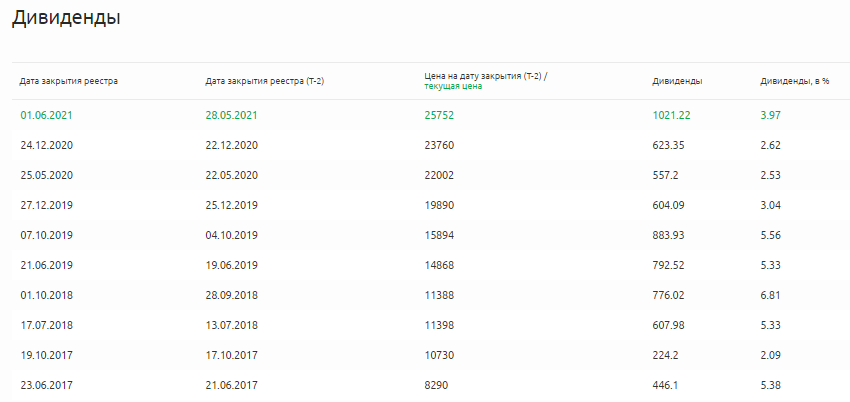The image size is (850, 402).
Task: Click the Дата закрытия реестра column header
Action: tap(69, 81)
